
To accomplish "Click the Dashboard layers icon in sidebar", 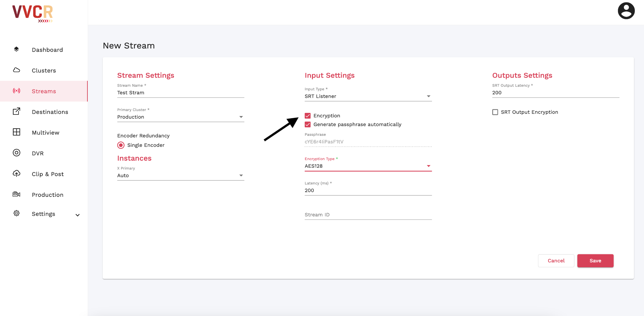I will [x=16, y=49].
